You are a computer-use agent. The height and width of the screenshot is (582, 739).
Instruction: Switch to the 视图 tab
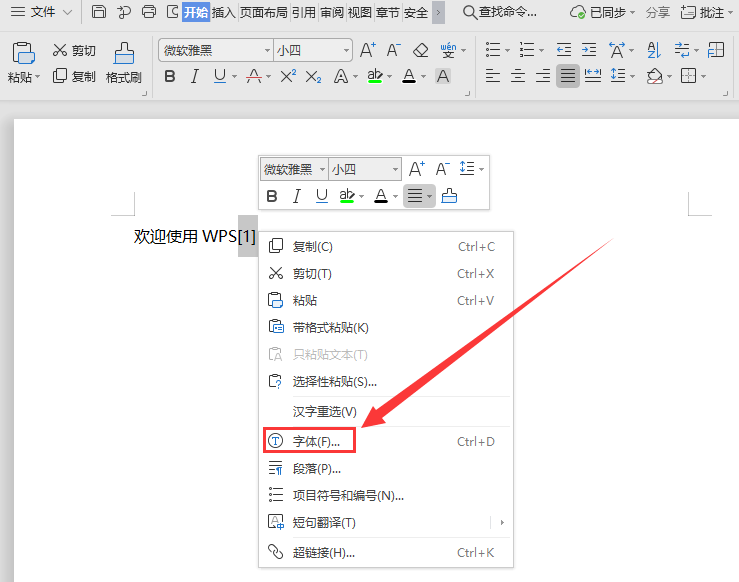360,12
